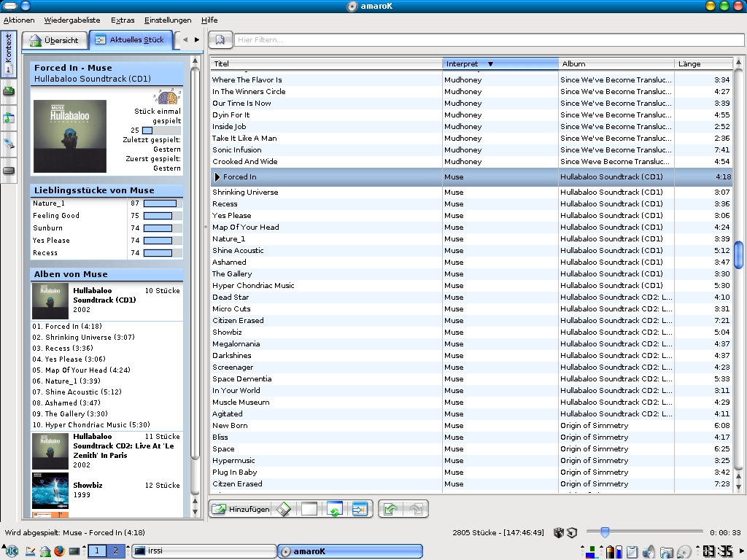Open the Wiedergabeliste menu
Image resolution: width=747 pixels, height=560 pixels.
point(71,20)
